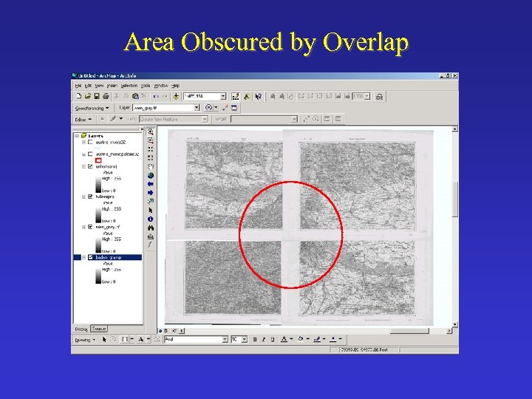Open the Arial font name dropdown
Viewport: 532px width, 399px height.
[x=225, y=339]
